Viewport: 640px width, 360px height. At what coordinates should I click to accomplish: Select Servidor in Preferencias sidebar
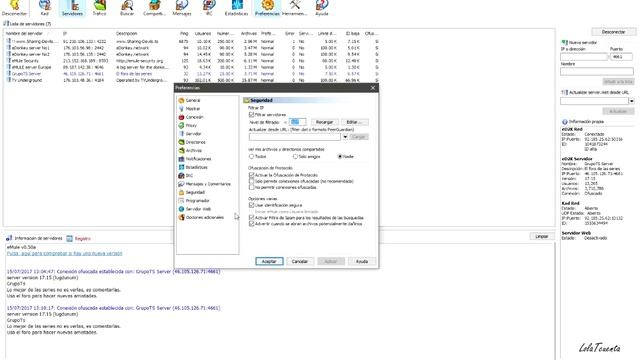(x=190, y=134)
